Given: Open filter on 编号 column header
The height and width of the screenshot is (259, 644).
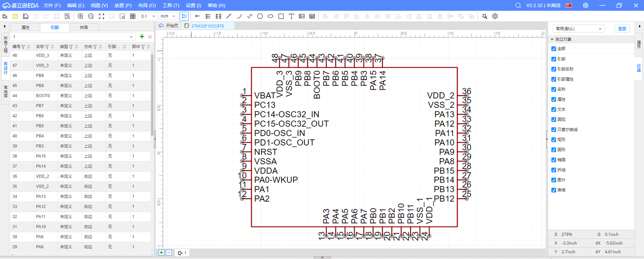Looking at the screenshot, I should coord(23,47).
